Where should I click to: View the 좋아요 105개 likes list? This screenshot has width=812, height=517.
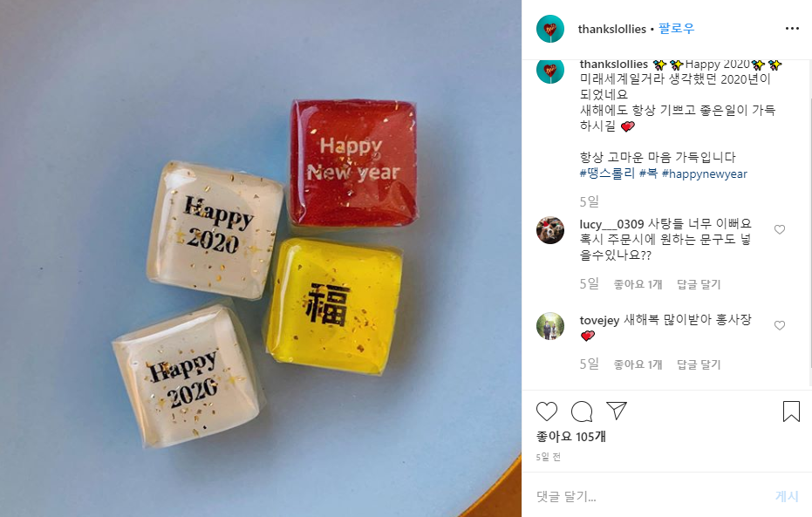pos(570,437)
